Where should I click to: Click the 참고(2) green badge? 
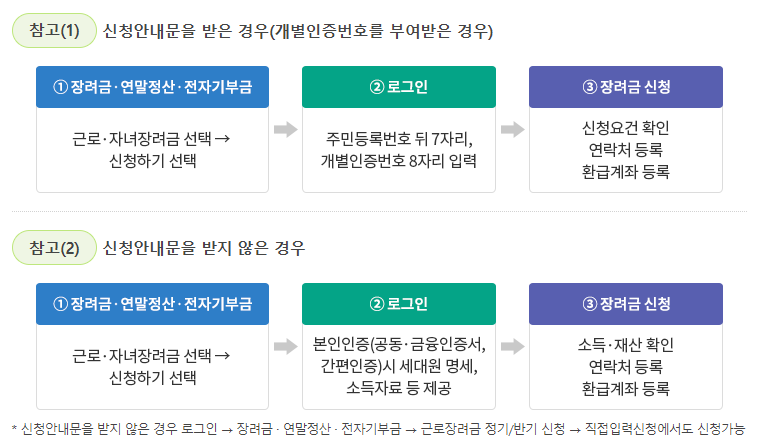pos(54,247)
